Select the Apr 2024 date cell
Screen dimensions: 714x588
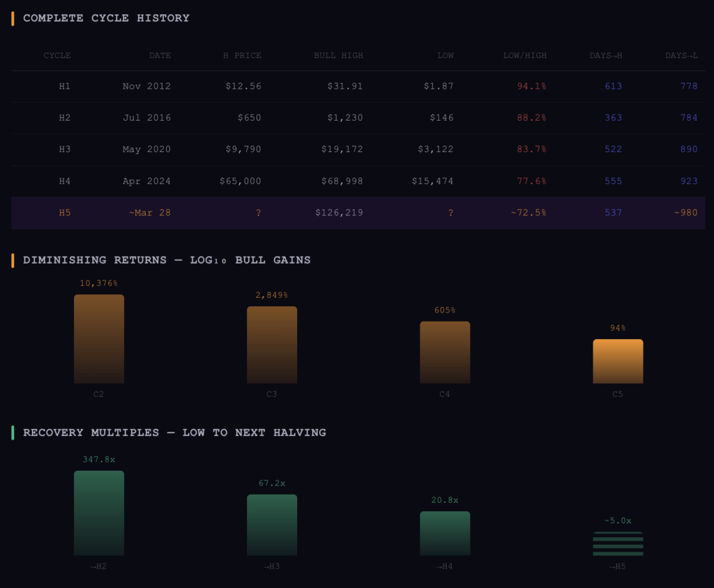(x=146, y=181)
